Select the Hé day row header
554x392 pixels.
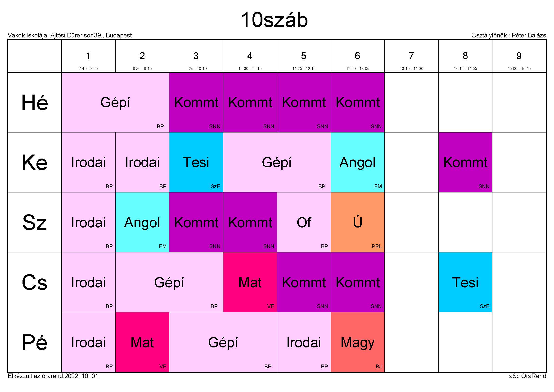pyautogui.click(x=35, y=103)
